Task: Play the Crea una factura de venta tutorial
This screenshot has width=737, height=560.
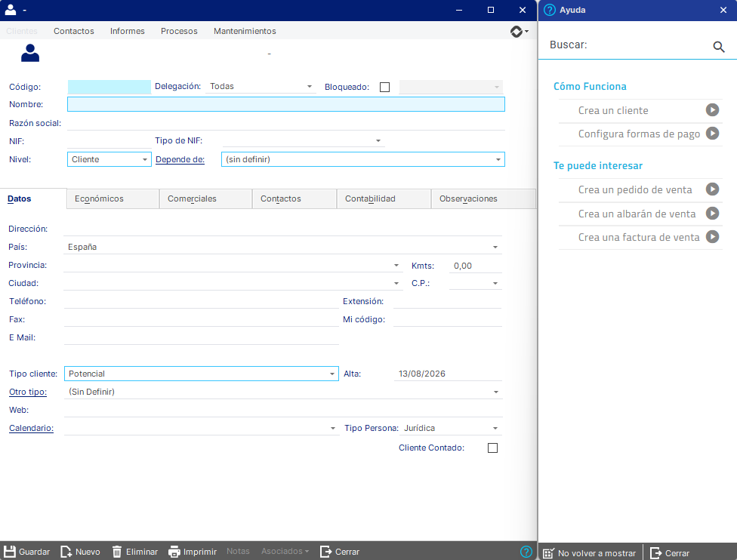Action: 712,237
